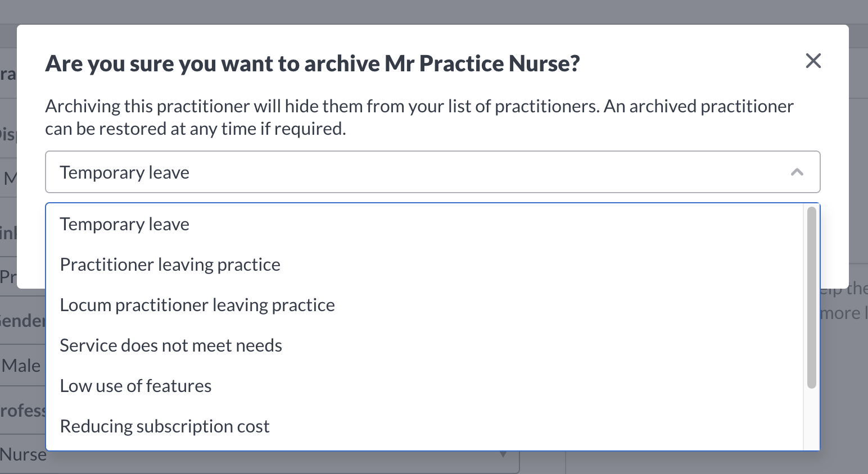
Task: Click the archiving explanation paragraph text
Action: click(x=419, y=117)
